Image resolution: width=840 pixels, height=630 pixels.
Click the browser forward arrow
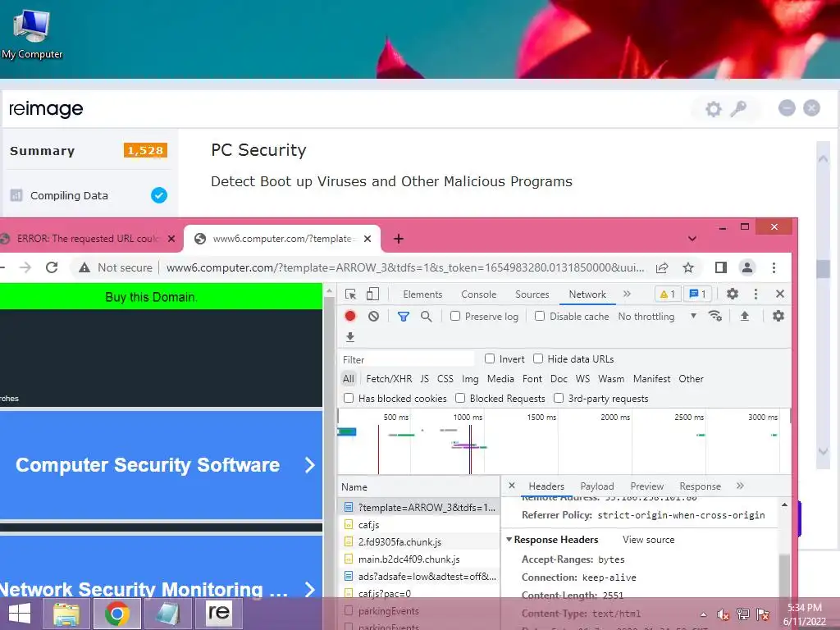tap(25, 267)
